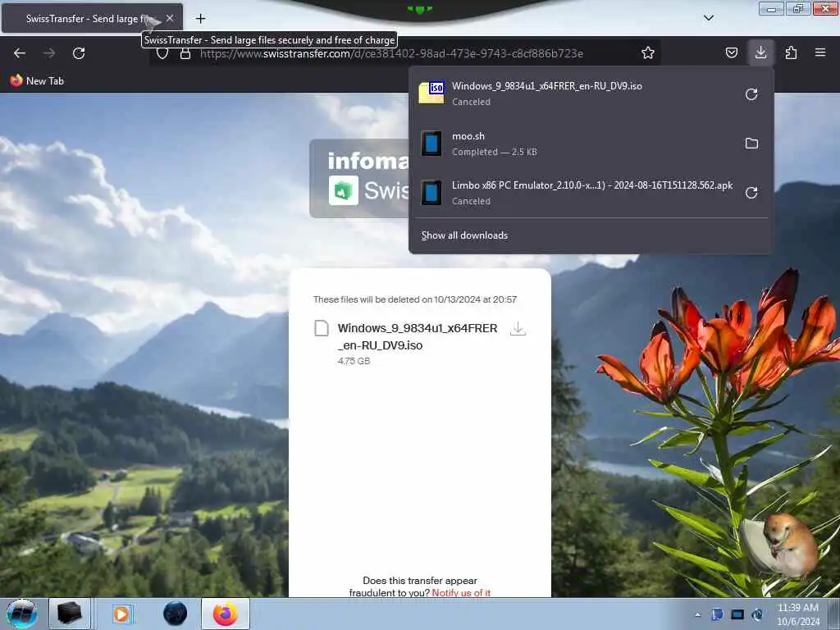The width and height of the screenshot is (840, 630).
Task: Open the dark globe taskbar icon
Action: click(x=176, y=614)
